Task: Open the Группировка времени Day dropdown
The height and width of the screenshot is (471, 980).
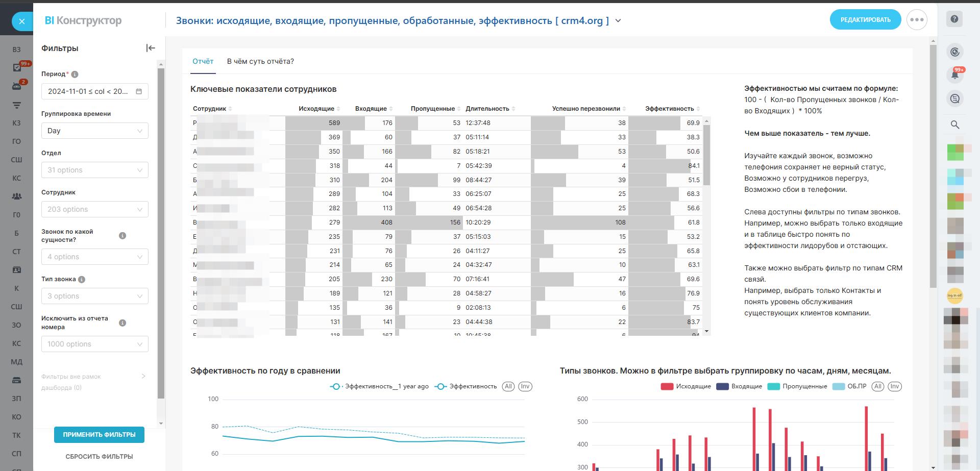Action: tap(94, 131)
